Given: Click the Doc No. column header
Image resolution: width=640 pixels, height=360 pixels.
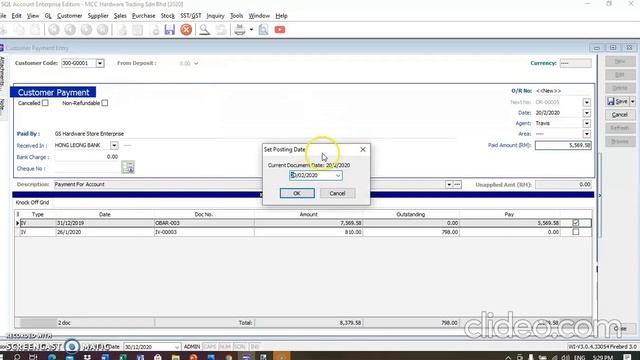Looking at the screenshot, I should click(204, 214).
